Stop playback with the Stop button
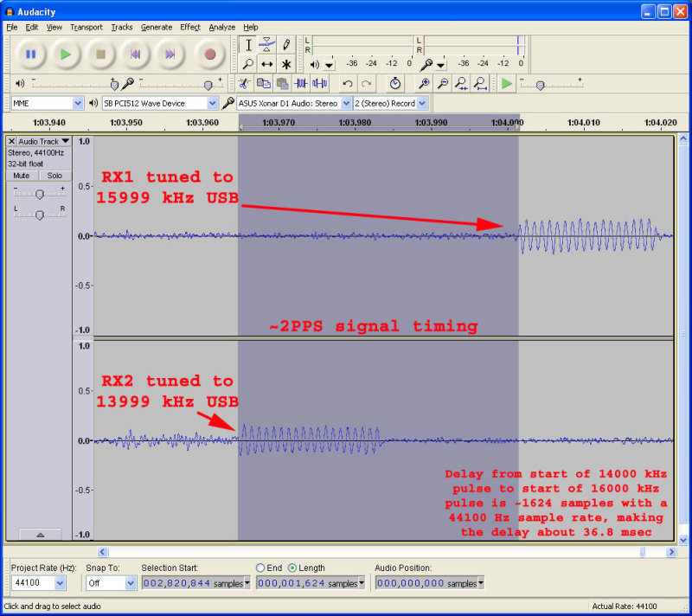Screen dimensions: 692x616 [100, 55]
